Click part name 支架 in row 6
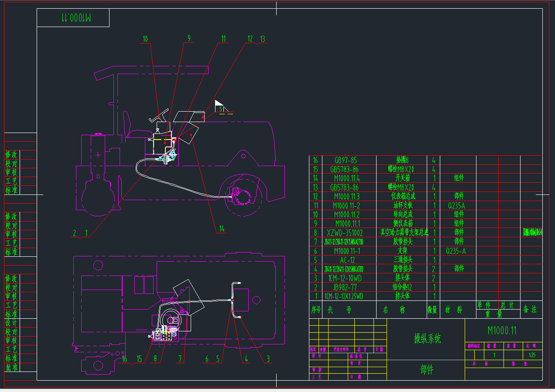The width and height of the screenshot is (555, 392). (x=403, y=251)
